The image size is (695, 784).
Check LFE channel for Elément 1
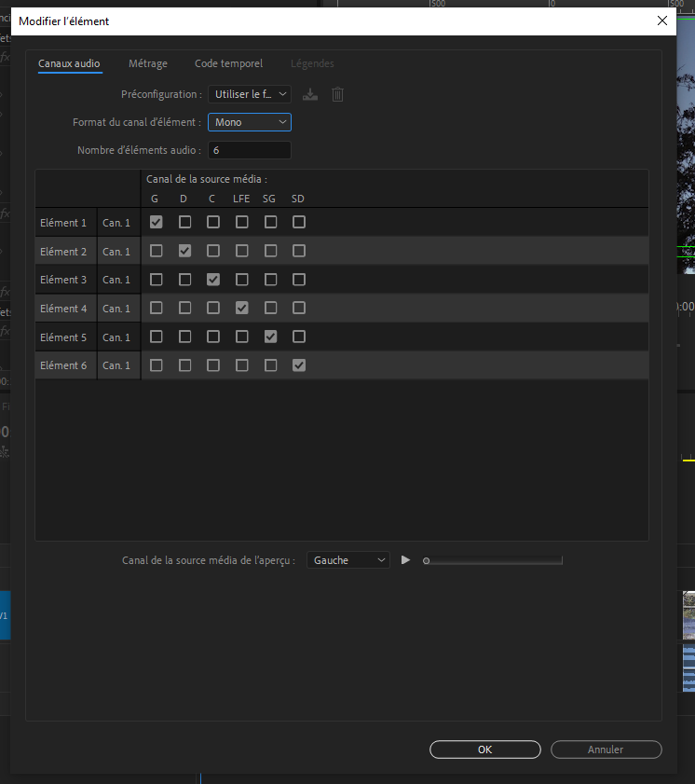coord(242,222)
